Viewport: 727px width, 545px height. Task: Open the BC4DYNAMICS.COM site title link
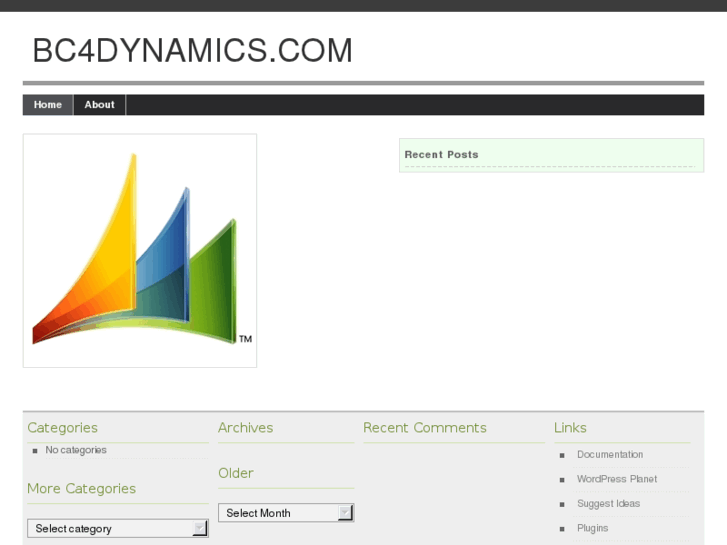click(192, 50)
